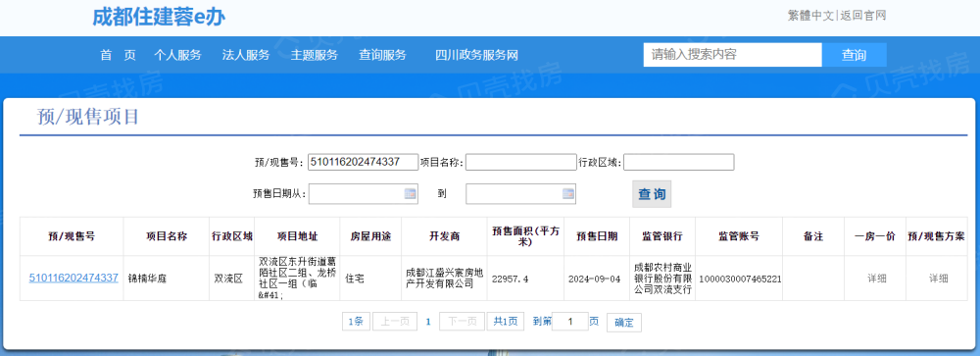The width and height of the screenshot is (980, 356).
Task: Focus the 行政区域 input field
Action: [679, 162]
